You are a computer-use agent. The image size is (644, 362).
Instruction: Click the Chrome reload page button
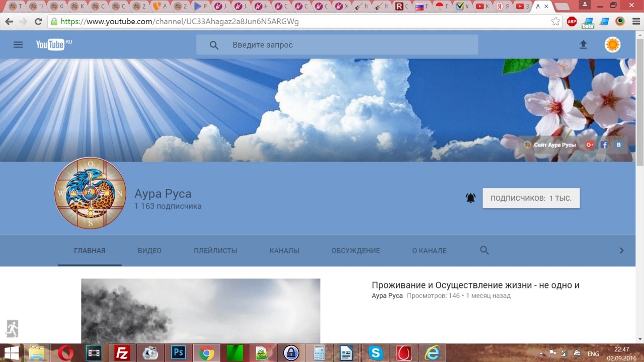click(38, 22)
